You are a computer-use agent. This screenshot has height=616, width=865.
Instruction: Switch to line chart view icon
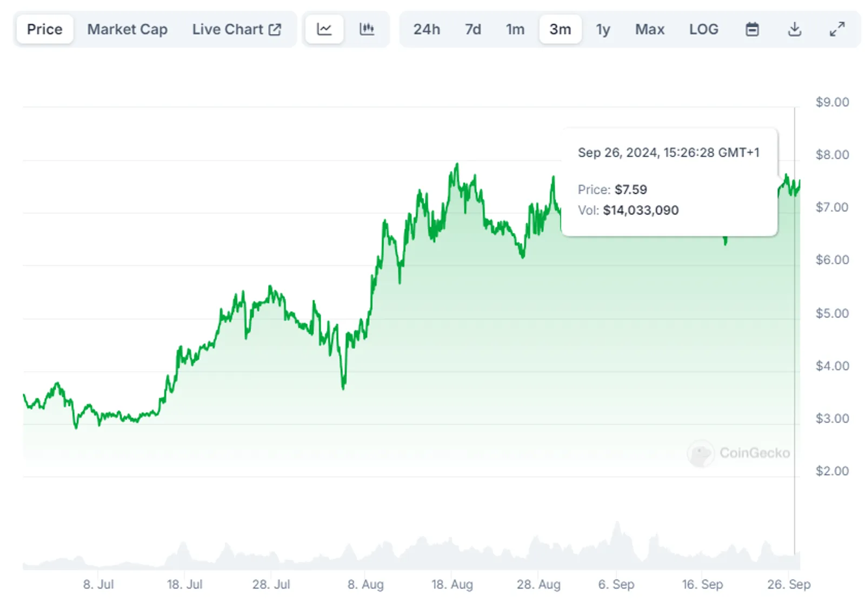[x=324, y=29]
